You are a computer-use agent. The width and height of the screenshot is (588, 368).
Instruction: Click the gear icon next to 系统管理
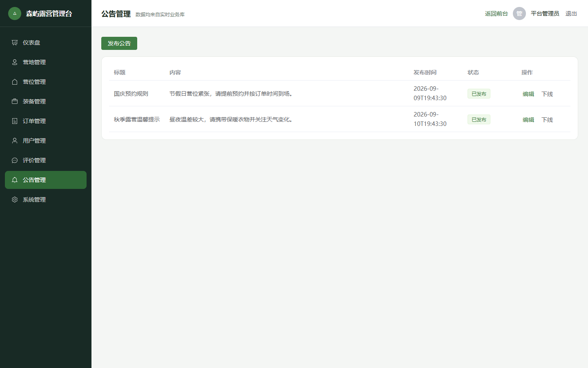(x=15, y=200)
